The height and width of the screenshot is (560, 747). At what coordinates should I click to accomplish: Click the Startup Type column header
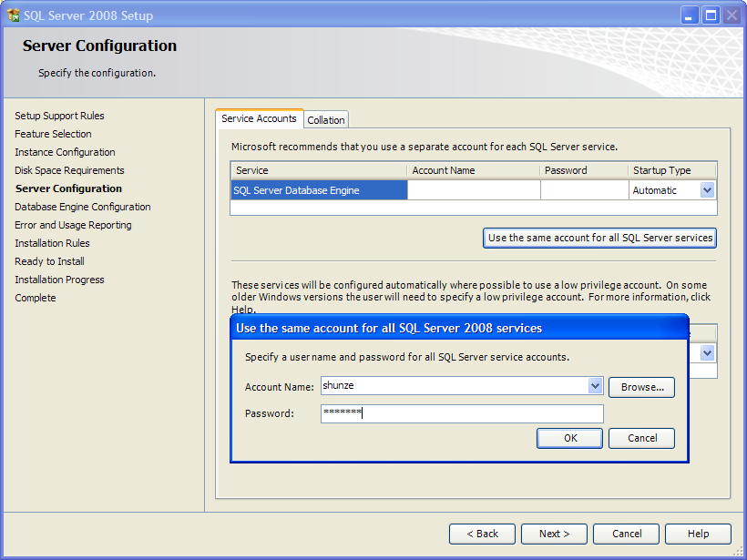coord(672,170)
